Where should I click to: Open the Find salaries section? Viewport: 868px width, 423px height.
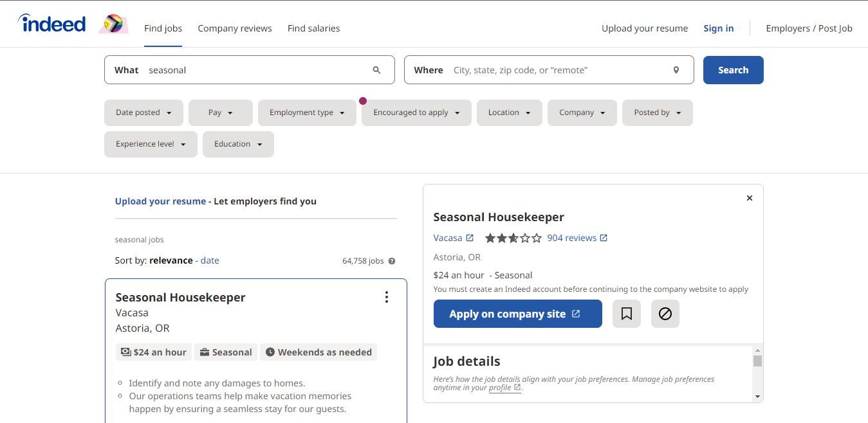(313, 28)
